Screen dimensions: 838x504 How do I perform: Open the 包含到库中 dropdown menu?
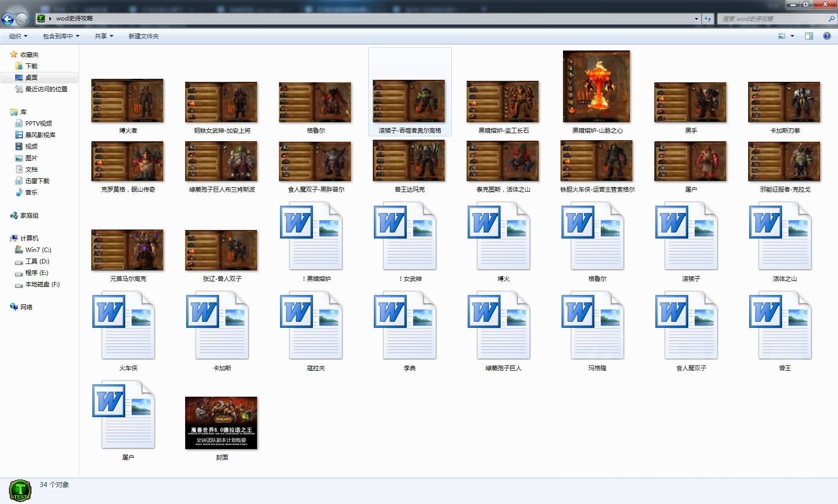tap(61, 36)
